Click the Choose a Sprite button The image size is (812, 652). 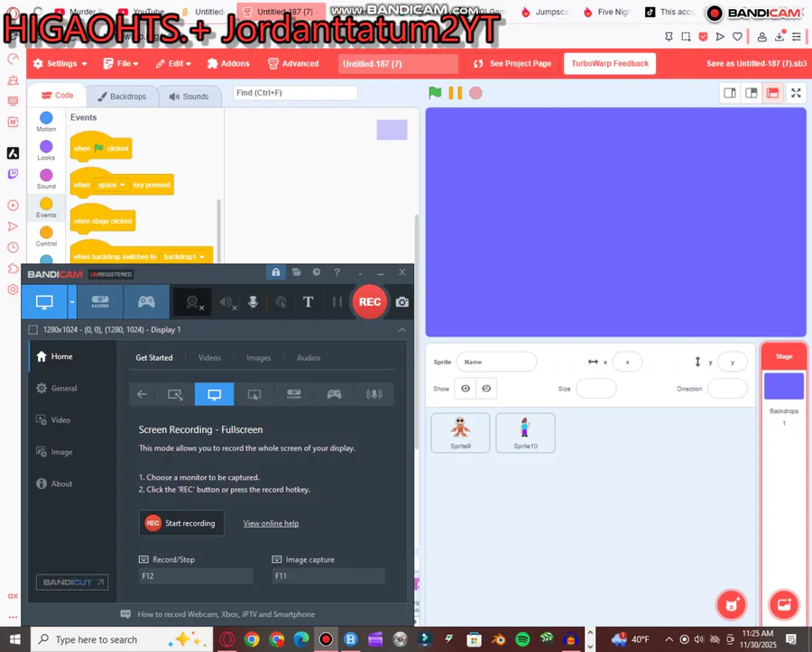coord(731,604)
